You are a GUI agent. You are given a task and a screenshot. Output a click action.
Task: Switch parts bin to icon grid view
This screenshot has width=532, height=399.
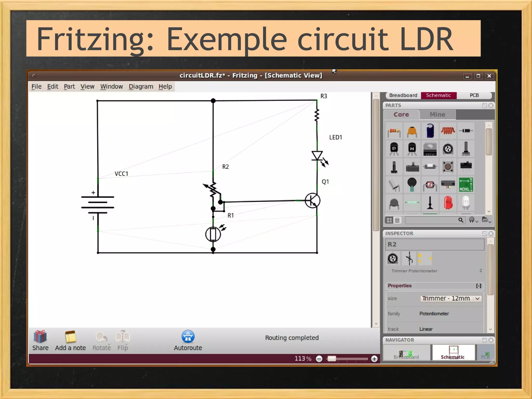(x=389, y=220)
